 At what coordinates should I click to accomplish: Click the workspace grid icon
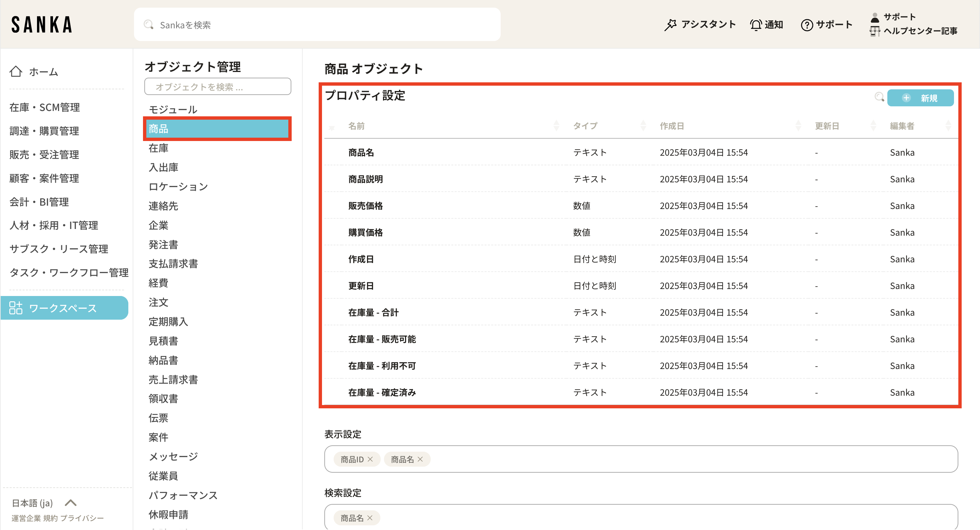click(16, 308)
